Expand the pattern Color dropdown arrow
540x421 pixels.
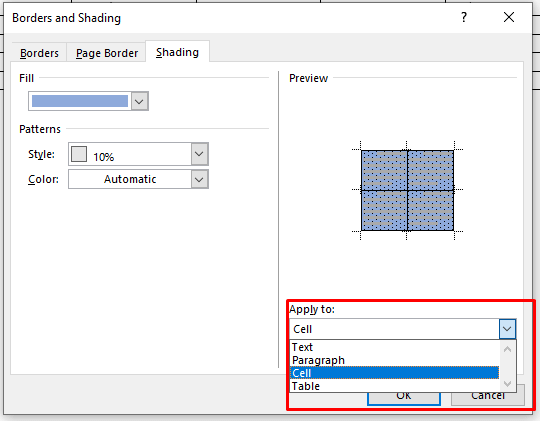199,179
